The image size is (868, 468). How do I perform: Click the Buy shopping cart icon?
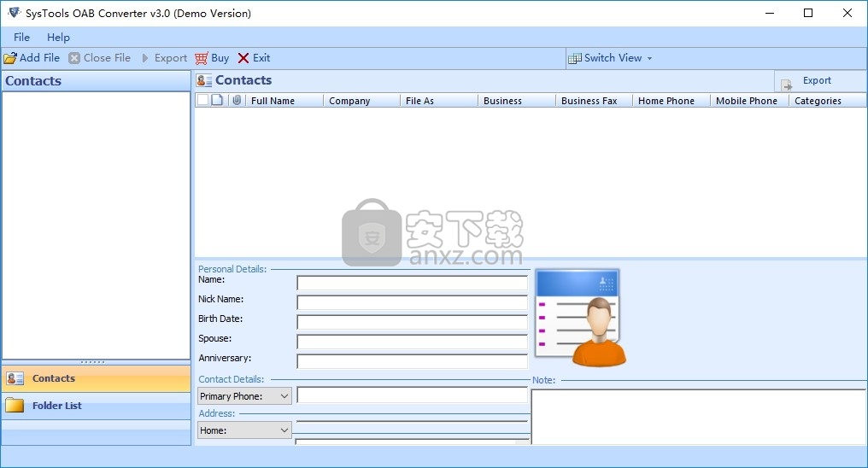pos(202,58)
